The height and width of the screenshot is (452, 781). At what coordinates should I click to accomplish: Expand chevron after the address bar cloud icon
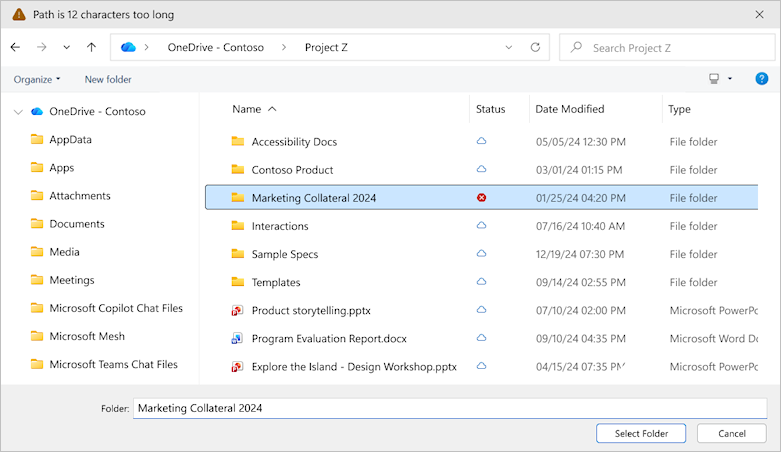tap(146, 47)
